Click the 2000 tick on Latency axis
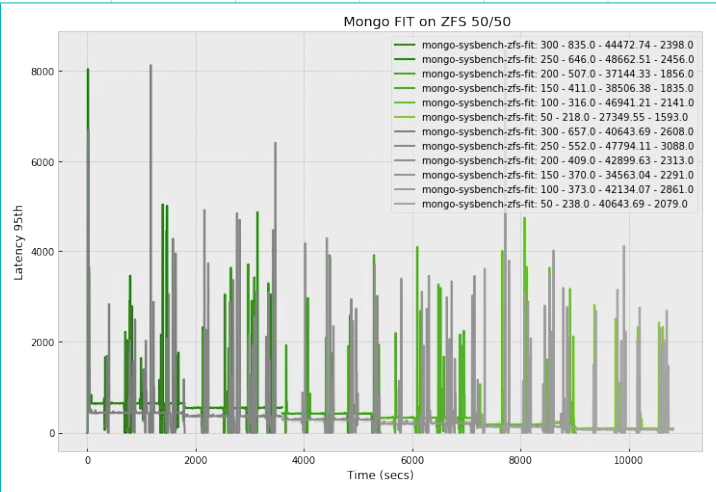This screenshot has height=492, width=716. point(42,342)
